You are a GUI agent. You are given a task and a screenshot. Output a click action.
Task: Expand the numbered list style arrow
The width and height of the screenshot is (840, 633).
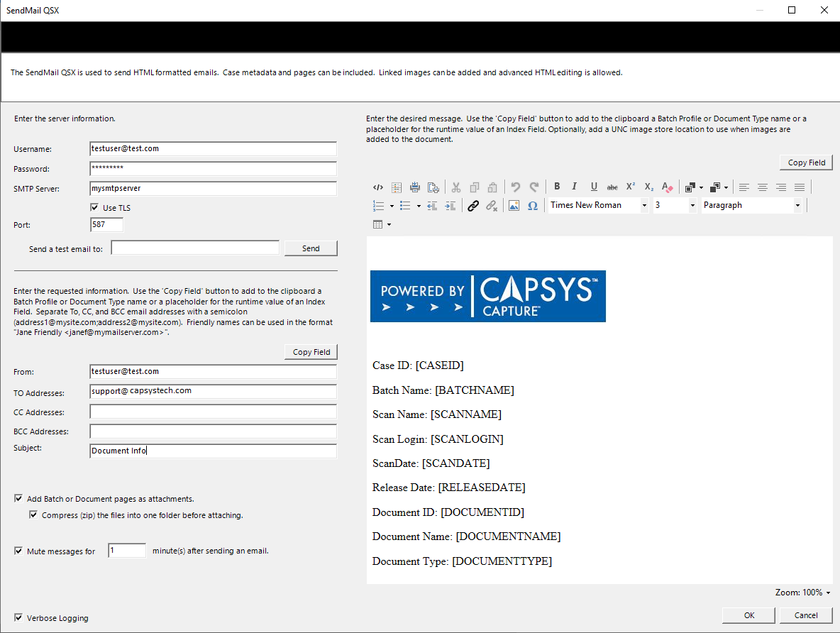coord(392,206)
